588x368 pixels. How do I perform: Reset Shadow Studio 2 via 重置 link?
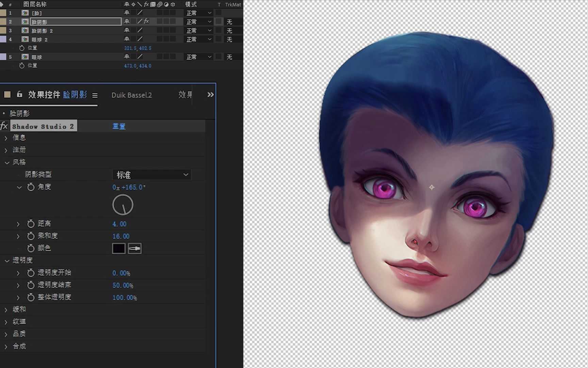click(119, 126)
